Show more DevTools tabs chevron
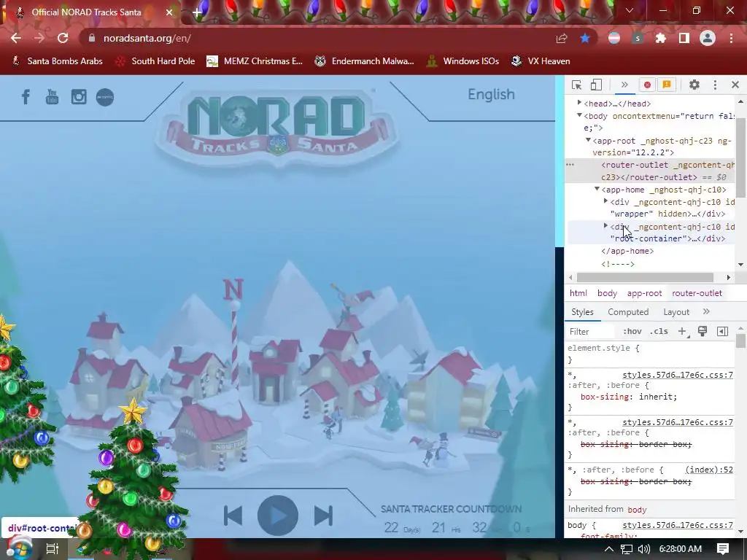The height and width of the screenshot is (560, 747). (624, 85)
